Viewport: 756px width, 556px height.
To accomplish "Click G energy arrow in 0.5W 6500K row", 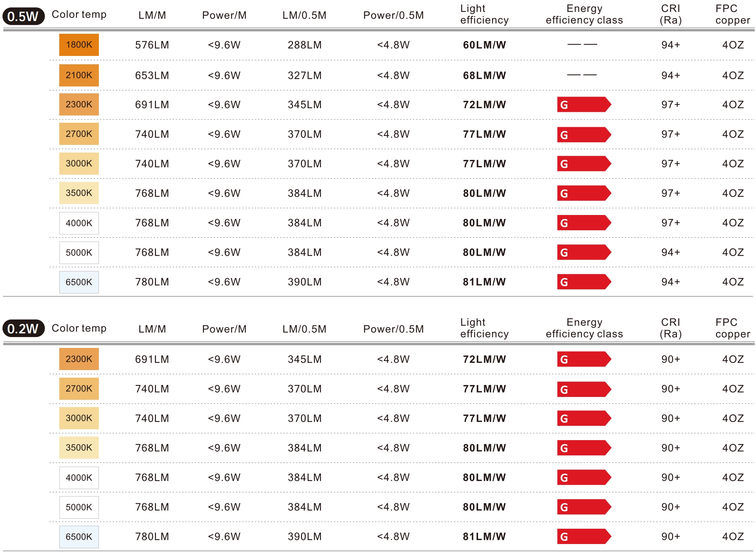I will [x=584, y=282].
